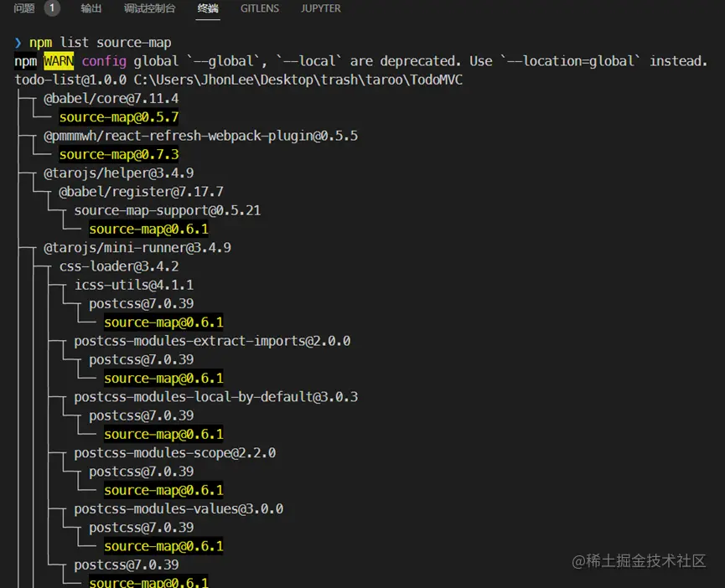Open the 问题 panel tab
The image size is (725, 588).
[x=24, y=8]
